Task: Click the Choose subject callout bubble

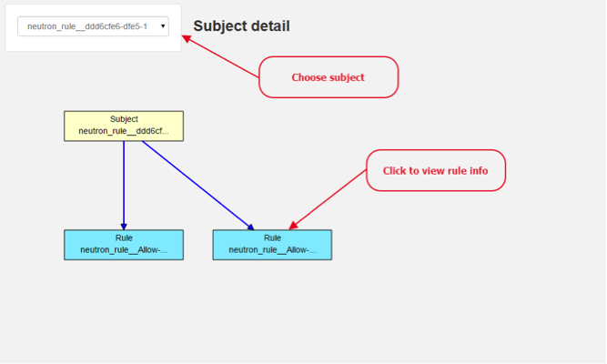Action: tap(329, 77)
